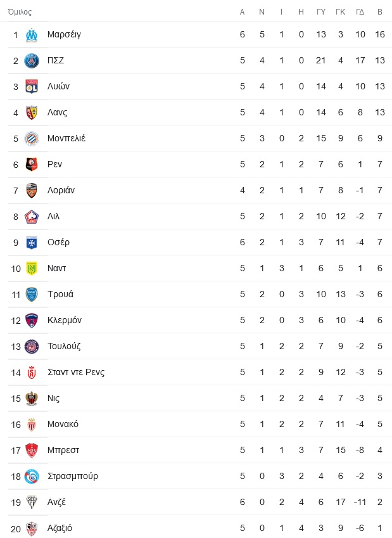The width and height of the screenshot is (392, 538).
Task: Select the Toulouse club badge
Action: coord(32,347)
